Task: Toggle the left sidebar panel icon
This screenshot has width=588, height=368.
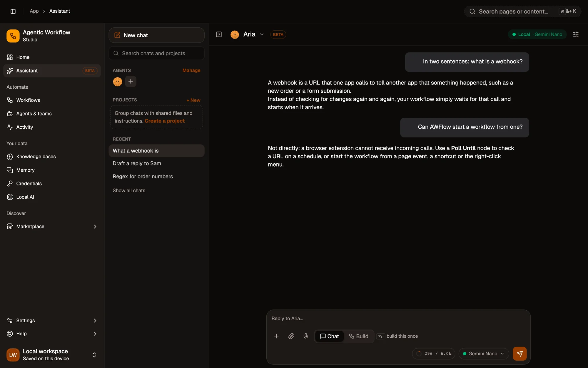Action: click(13, 11)
